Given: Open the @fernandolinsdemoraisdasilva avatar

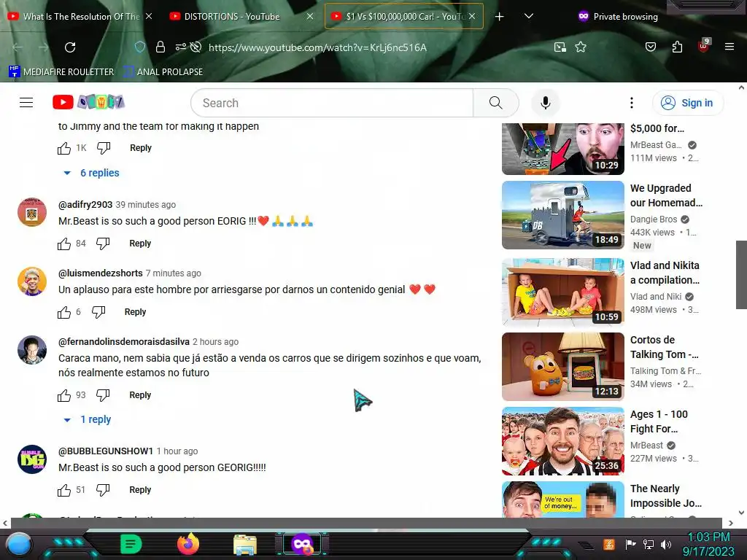Looking at the screenshot, I should tap(32, 350).
